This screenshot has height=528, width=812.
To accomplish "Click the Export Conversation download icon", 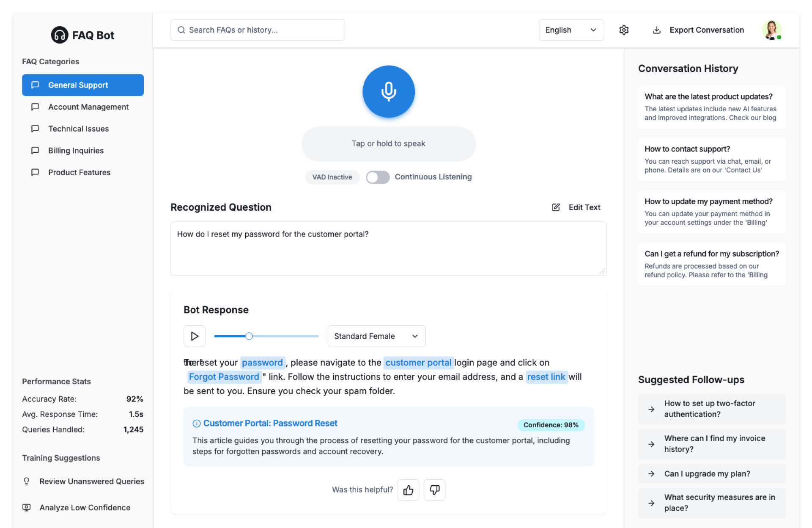I will pyautogui.click(x=656, y=30).
